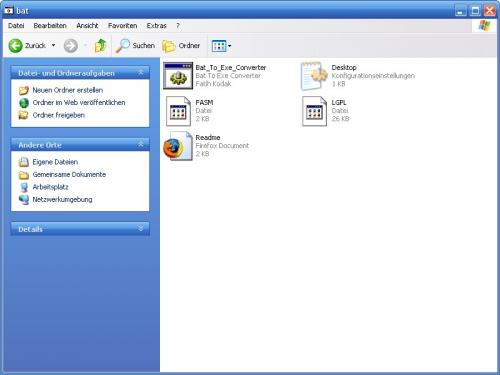Open the Extras menu
The height and width of the screenshot is (375, 500).
(156, 26)
